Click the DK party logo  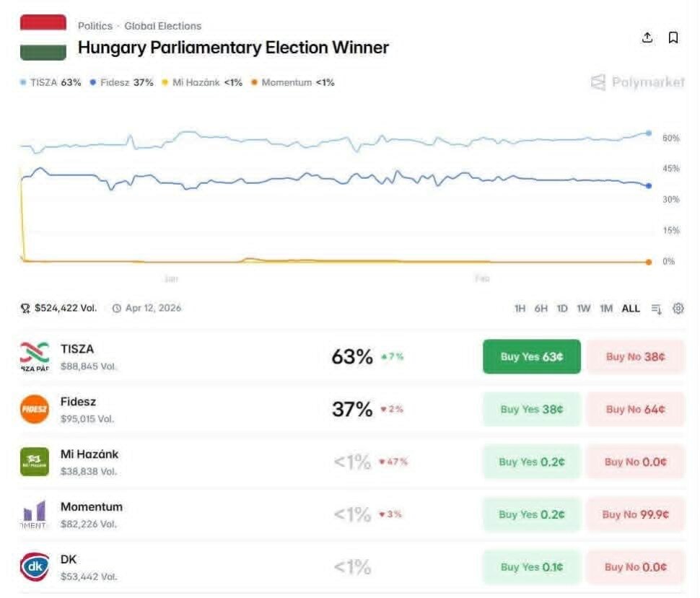pyautogui.click(x=35, y=567)
